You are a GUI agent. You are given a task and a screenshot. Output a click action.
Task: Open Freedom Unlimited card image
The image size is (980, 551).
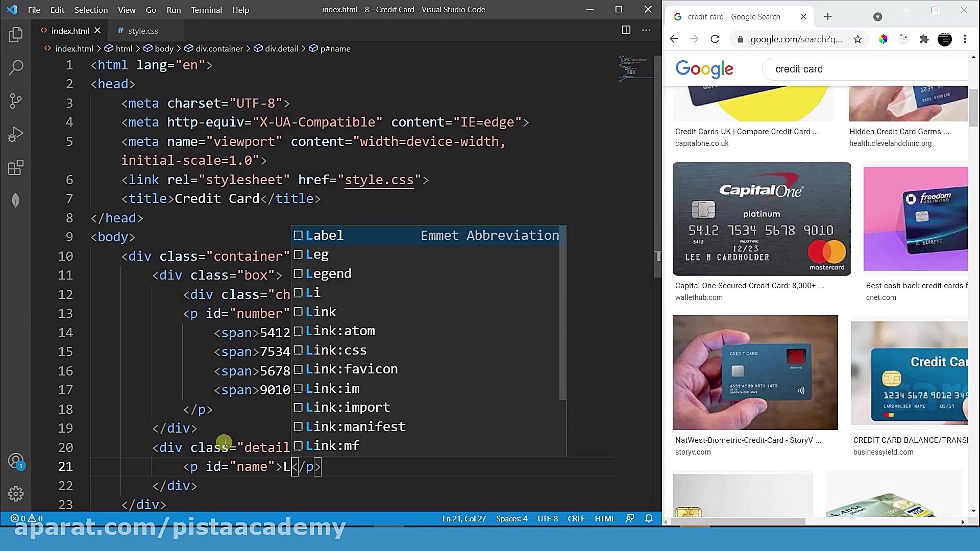(916, 219)
